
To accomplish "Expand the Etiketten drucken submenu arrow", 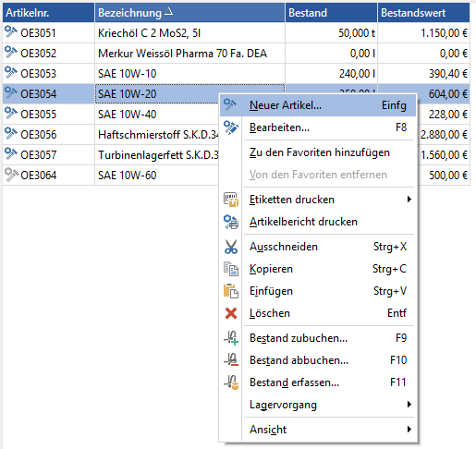I will pos(409,200).
